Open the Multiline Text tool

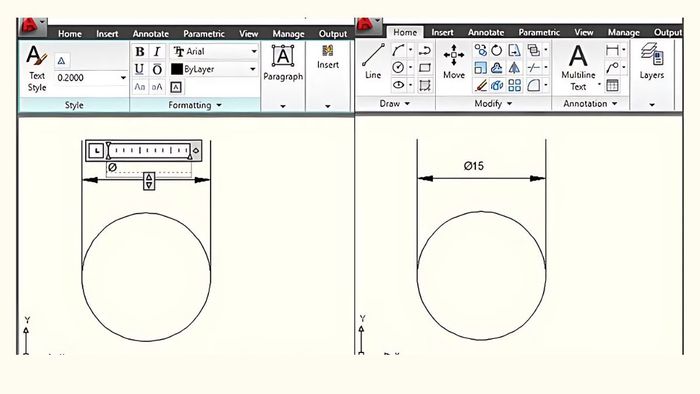point(578,67)
